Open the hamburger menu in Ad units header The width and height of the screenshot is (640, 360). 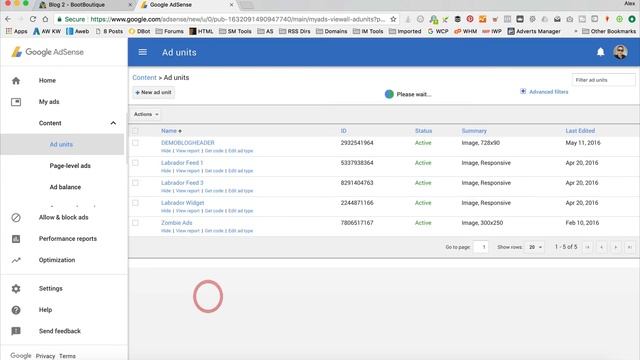(142, 52)
